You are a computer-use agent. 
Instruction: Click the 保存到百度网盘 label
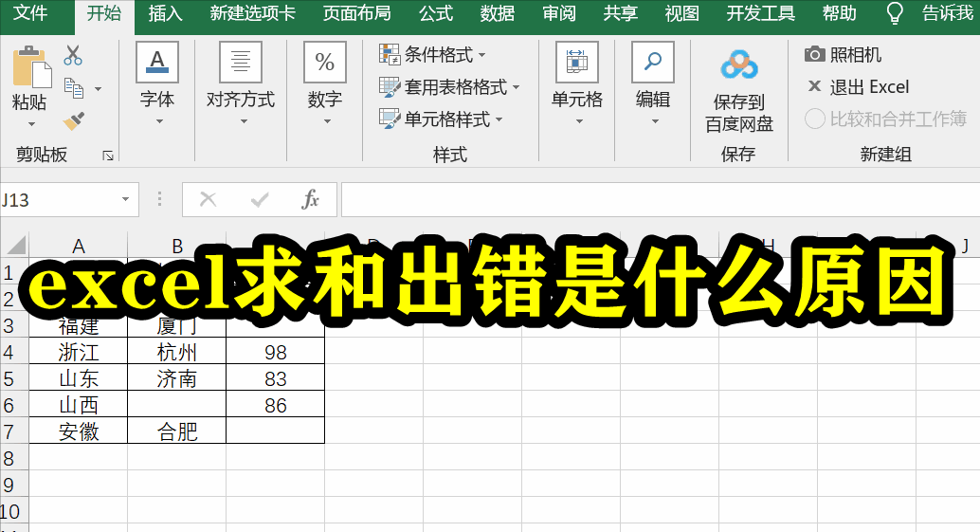tap(738, 113)
